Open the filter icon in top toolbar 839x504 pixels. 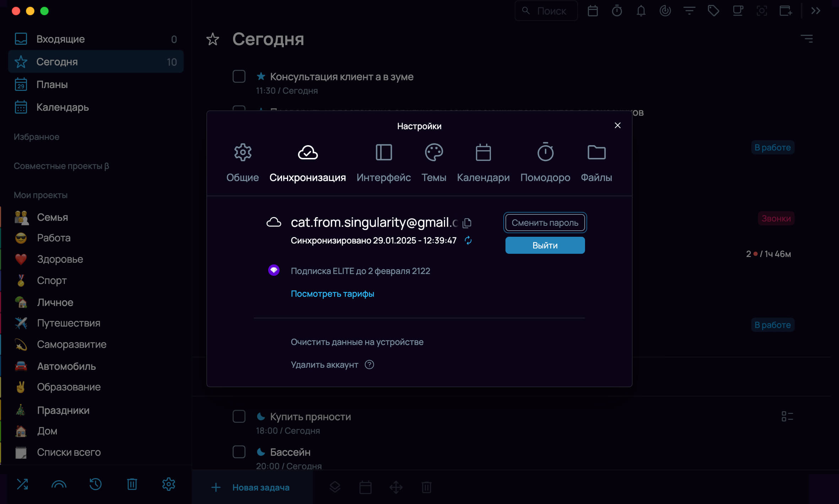tap(689, 11)
